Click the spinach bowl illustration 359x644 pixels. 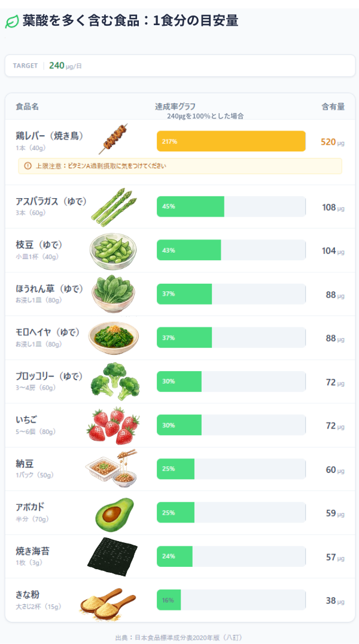(x=113, y=294)
